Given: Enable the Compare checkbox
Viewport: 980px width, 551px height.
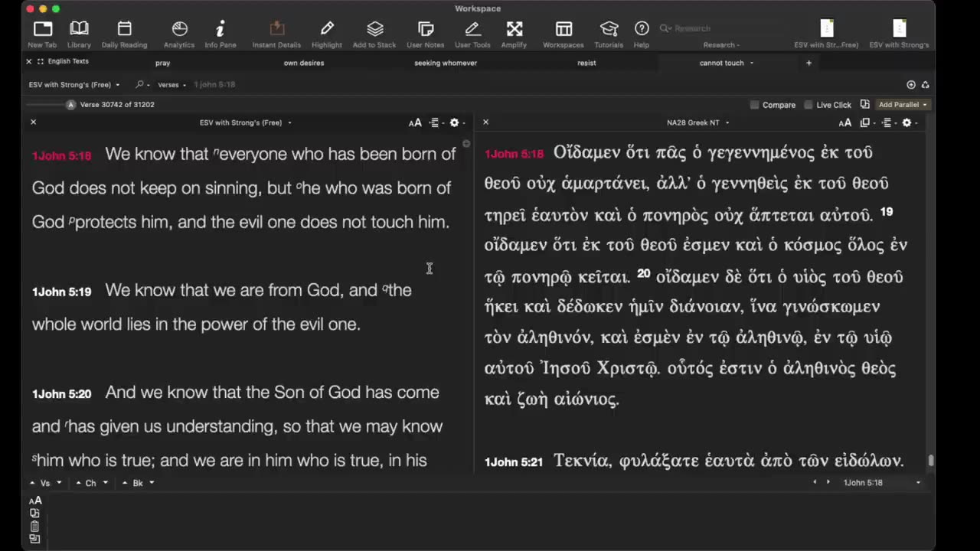Looking at the screenshot, I should pos(754,105).
